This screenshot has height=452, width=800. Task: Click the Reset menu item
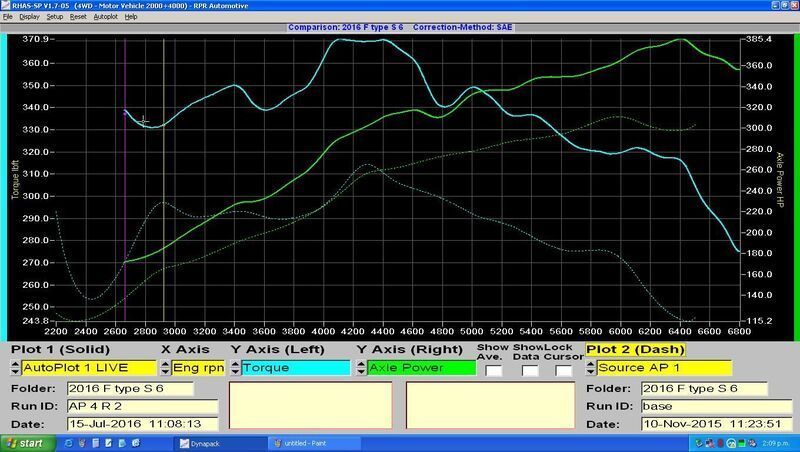[79, 17]
